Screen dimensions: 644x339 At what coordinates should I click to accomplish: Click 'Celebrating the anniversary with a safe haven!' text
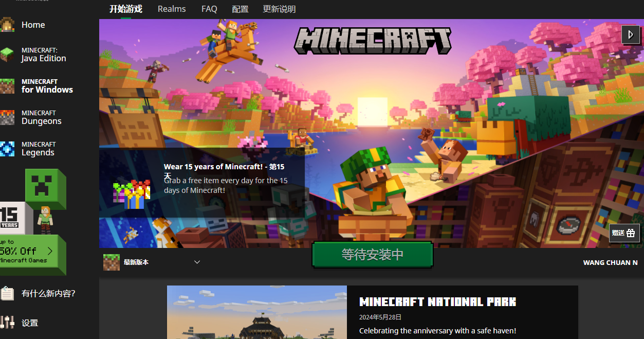437,331
